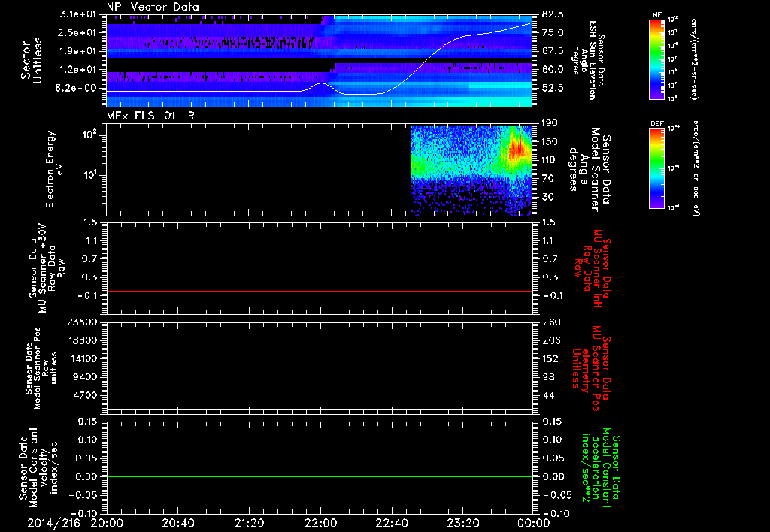Click the '67.5' sun elevation tick label

[x=553, y=51]
